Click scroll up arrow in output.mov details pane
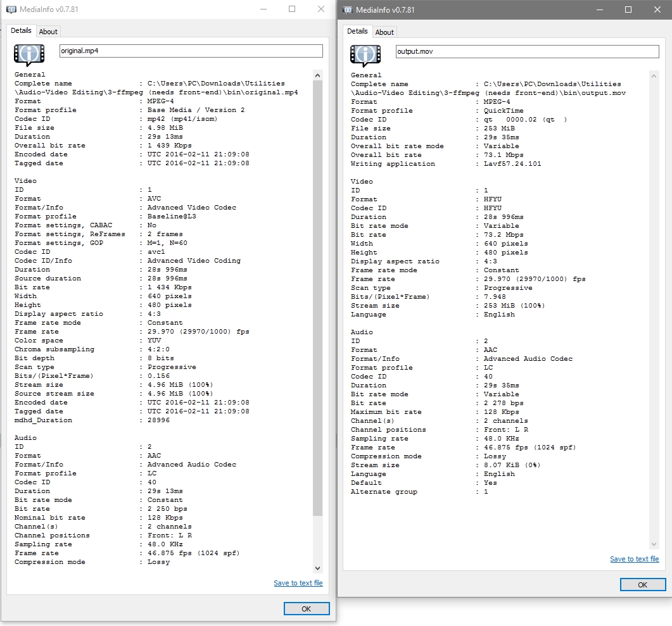 654,76
